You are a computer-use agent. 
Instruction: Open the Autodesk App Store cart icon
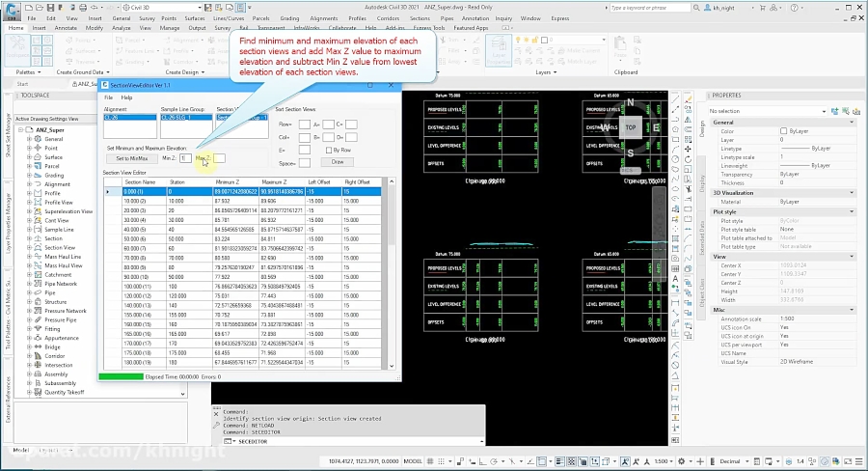click(763, 8)
